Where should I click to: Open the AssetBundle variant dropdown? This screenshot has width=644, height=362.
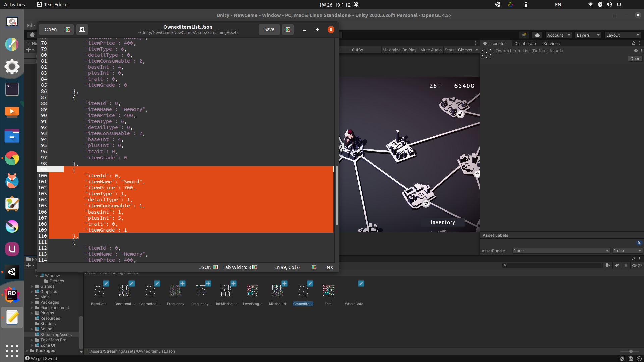point(627,251)
